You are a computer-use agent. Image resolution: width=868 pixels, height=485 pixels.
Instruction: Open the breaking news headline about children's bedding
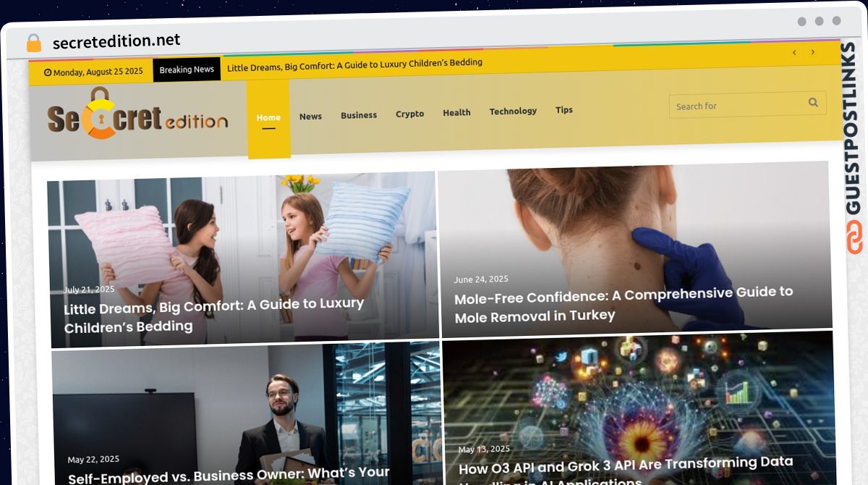[x=354, y=64]
